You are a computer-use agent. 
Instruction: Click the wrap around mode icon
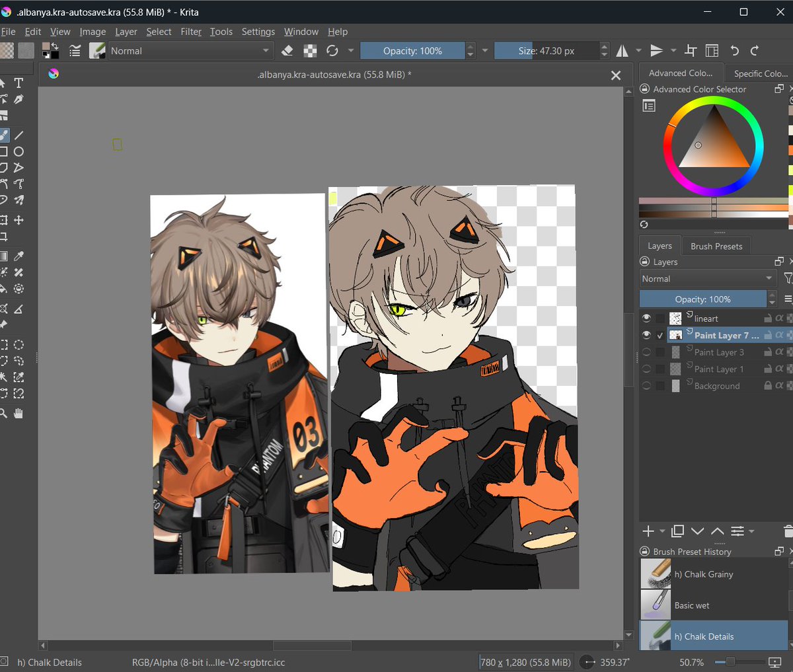click(691, 51)
